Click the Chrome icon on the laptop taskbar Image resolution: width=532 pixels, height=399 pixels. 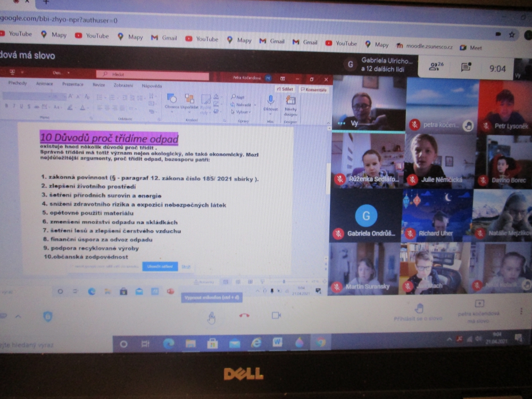tap(320, 342)
